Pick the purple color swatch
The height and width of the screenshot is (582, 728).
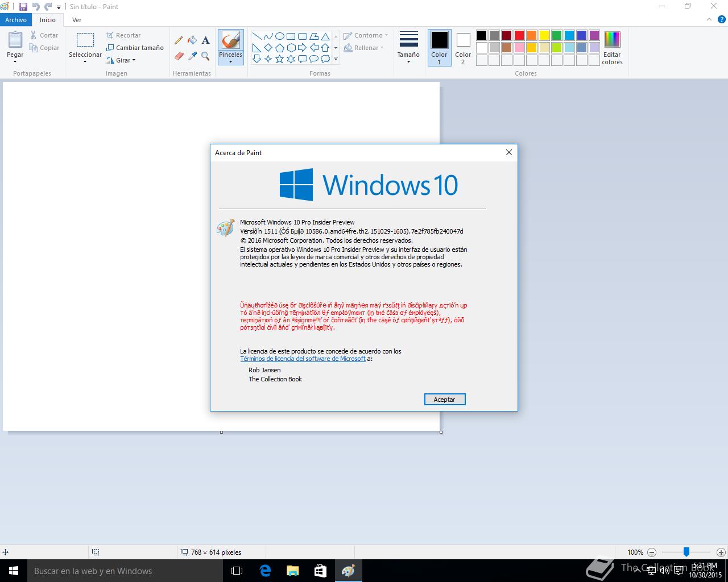point(594,35)
